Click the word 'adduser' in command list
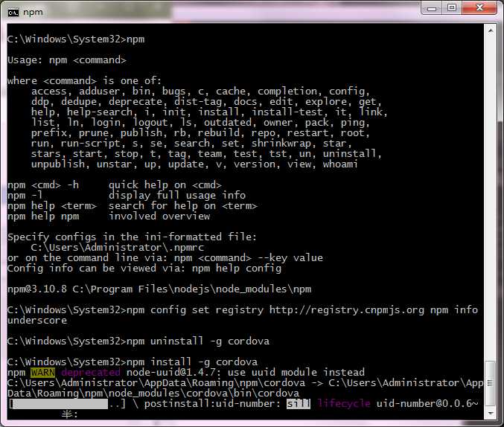 [99, 91]
